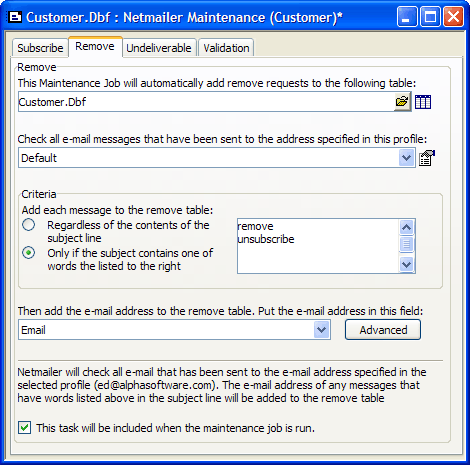Image resolution: width=470 pixels, height=465 pixels.
Task: Close the Netmailer Maintenance window
Action: pos(453,17)
